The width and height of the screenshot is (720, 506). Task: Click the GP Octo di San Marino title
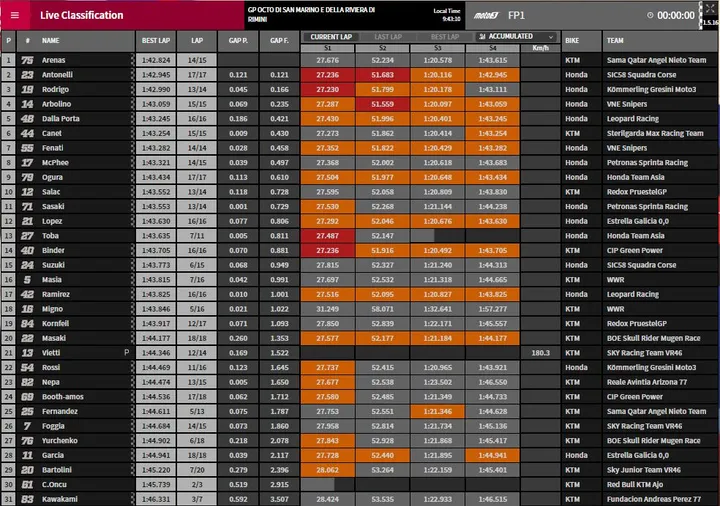pyautogui.click(x=311, y=14)
